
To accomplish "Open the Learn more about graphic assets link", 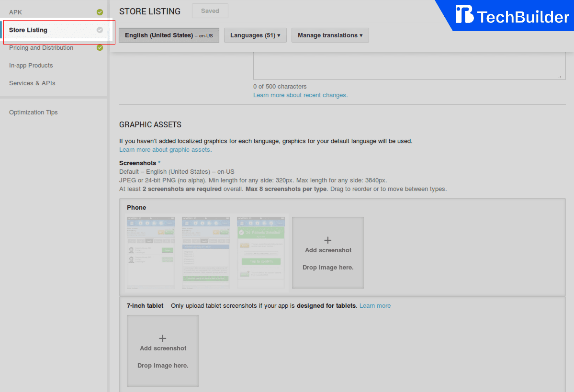I will (165, 149).
